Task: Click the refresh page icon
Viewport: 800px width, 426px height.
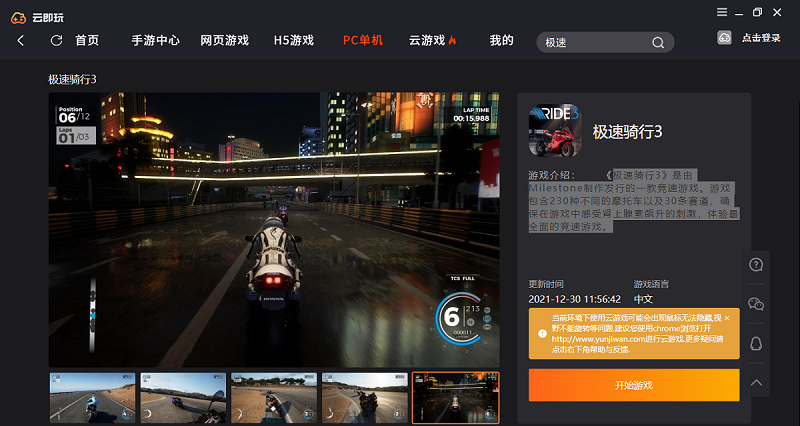Action: click(x=56, y=41)
